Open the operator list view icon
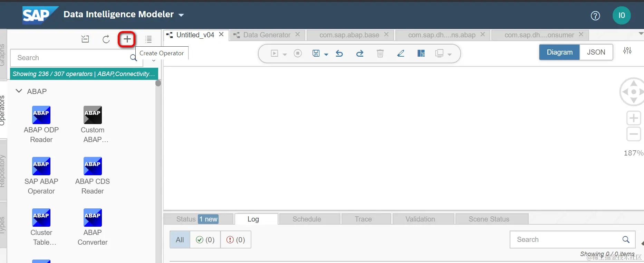Viewport: 644px width, 263px height. tap(148, 39)
